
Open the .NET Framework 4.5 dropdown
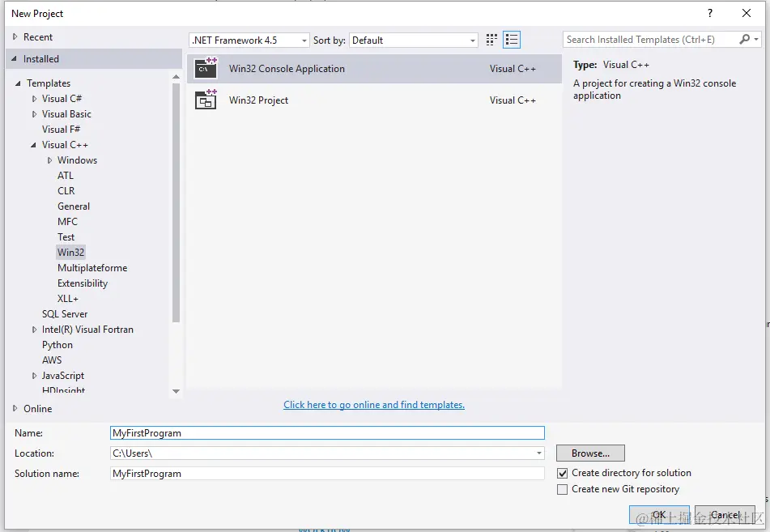(x=249, y=40)
